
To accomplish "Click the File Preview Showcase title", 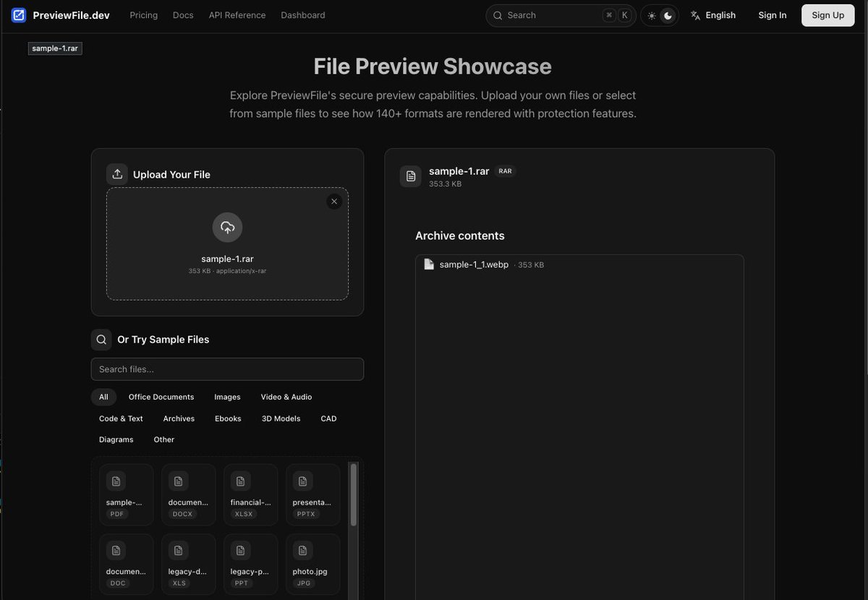I will pos(433,67).
